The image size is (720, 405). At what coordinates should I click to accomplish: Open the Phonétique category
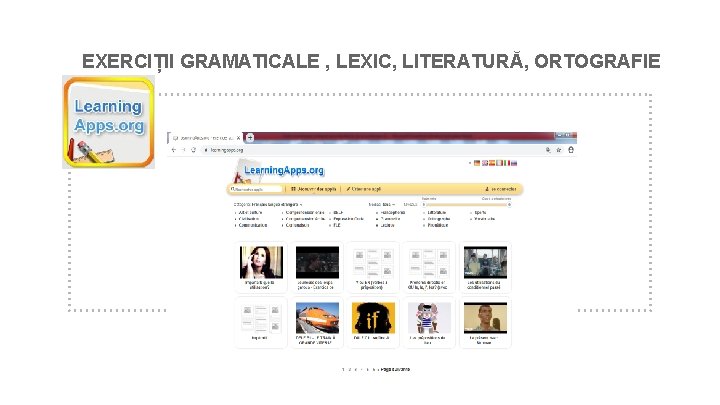[x=437, y=225]
